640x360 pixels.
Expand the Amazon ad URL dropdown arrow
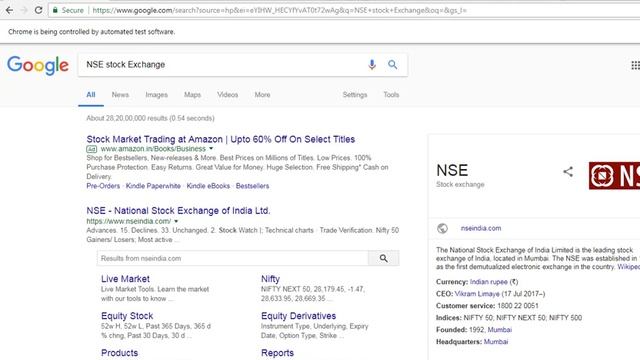coord(211,149)
